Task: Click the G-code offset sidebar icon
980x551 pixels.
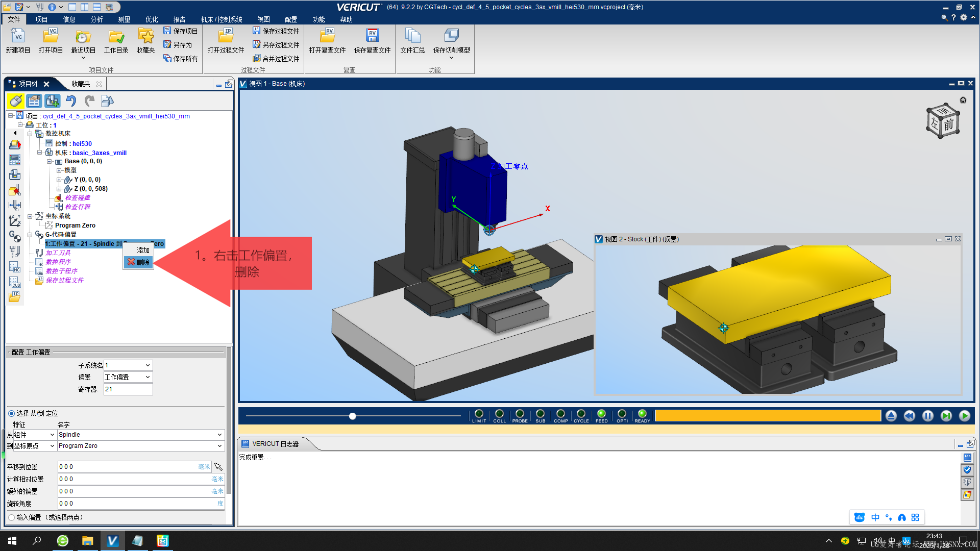Action: (x=15, y=236)
